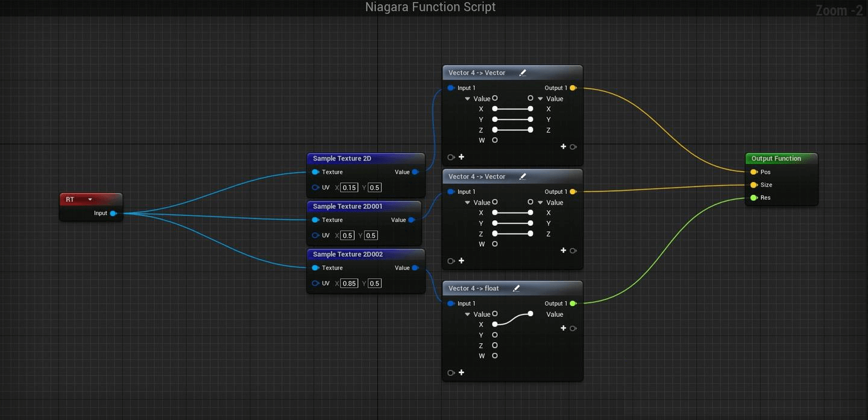
Task: Click Value output pin of Sample Texture 2D001
Action: click(x=412, y=220)
